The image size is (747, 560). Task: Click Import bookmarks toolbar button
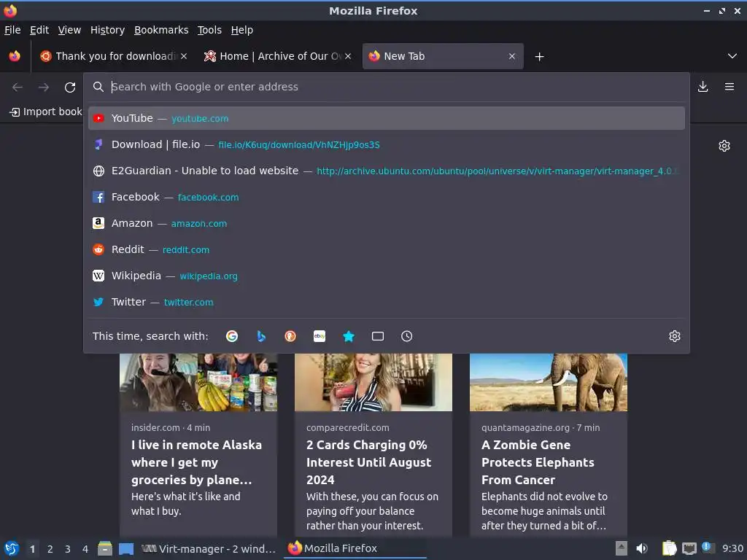point(46,112)
